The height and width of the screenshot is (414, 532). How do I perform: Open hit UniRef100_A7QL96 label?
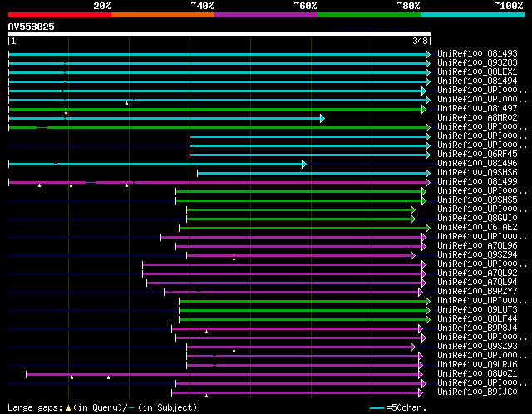pos(477,246)
